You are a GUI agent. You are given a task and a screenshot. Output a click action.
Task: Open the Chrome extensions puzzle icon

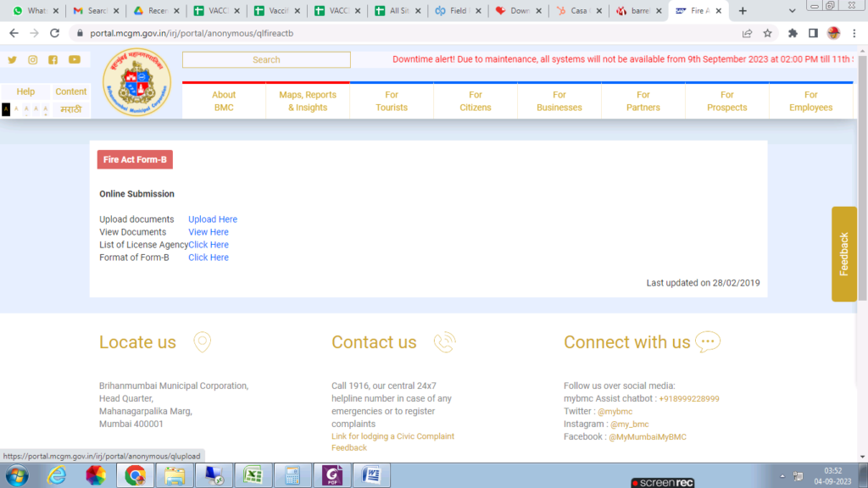pos(793,33)
